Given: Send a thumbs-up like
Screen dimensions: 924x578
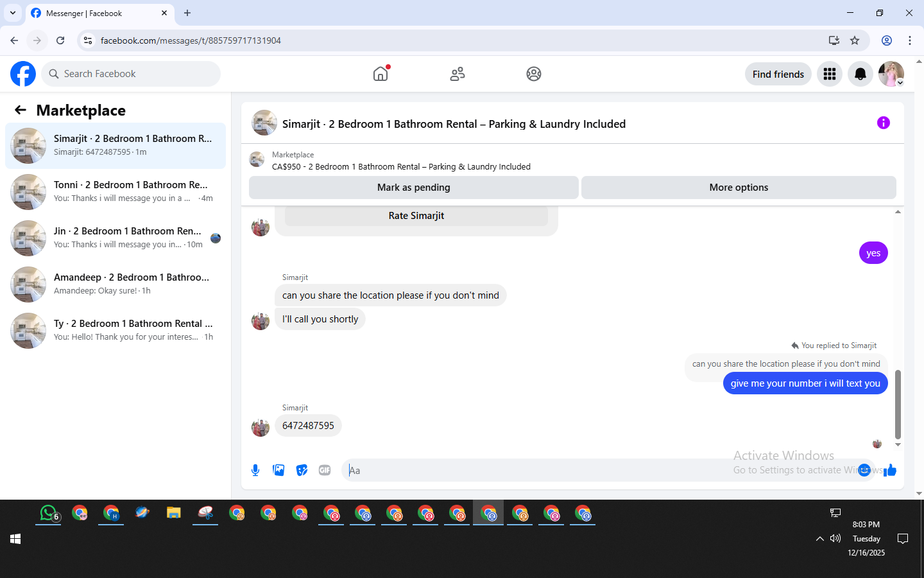Looking at the screenshot, I should 890,470.
